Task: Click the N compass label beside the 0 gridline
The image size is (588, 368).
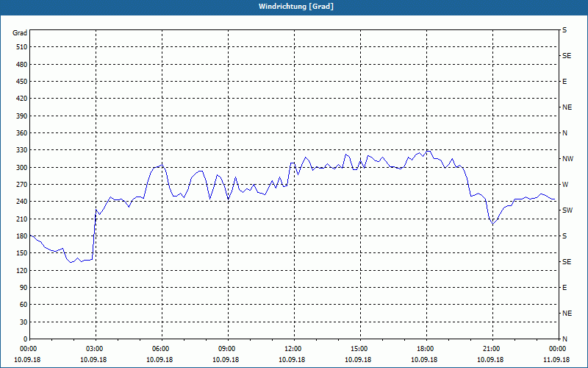Action: coord(564,339)
